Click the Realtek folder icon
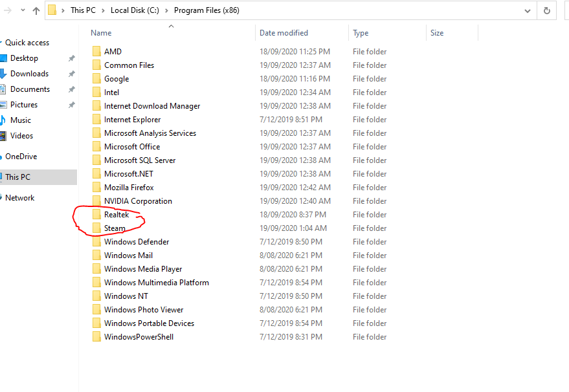Image resolution: width=569 pixels, height=392 pixels. [x=96, y=214]
